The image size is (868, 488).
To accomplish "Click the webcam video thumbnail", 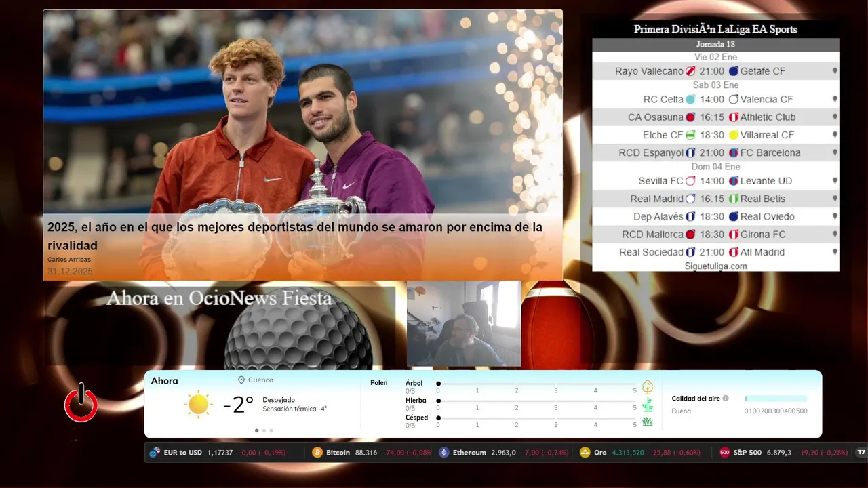I will 464,324.
